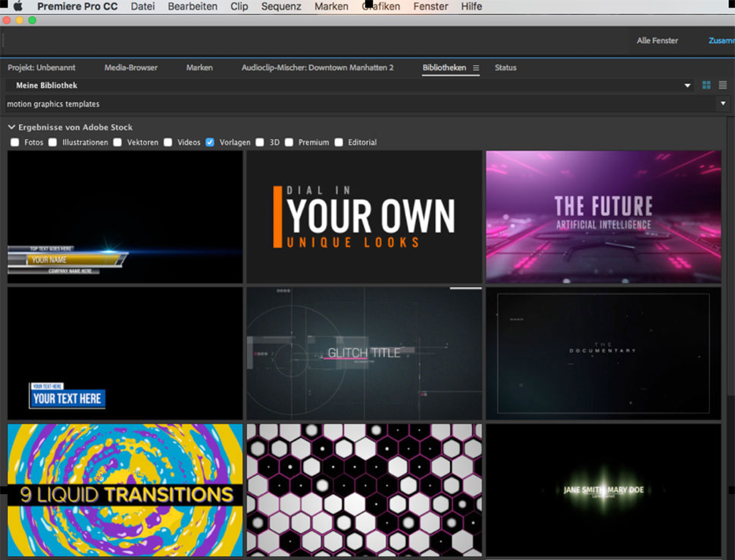735x560 pixels.
Task: Collapse Ergebnisse von Adobe Stock section
Action: click(x=11, y=127)
